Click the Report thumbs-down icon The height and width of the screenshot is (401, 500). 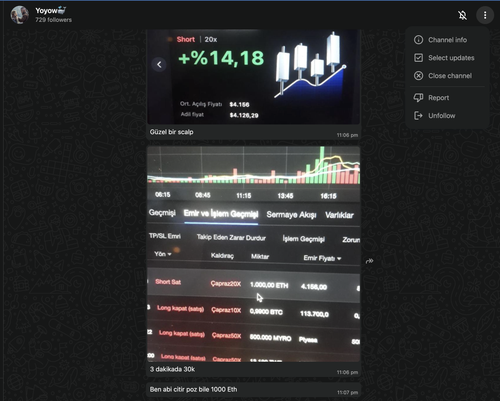click(x=418, y=98)
